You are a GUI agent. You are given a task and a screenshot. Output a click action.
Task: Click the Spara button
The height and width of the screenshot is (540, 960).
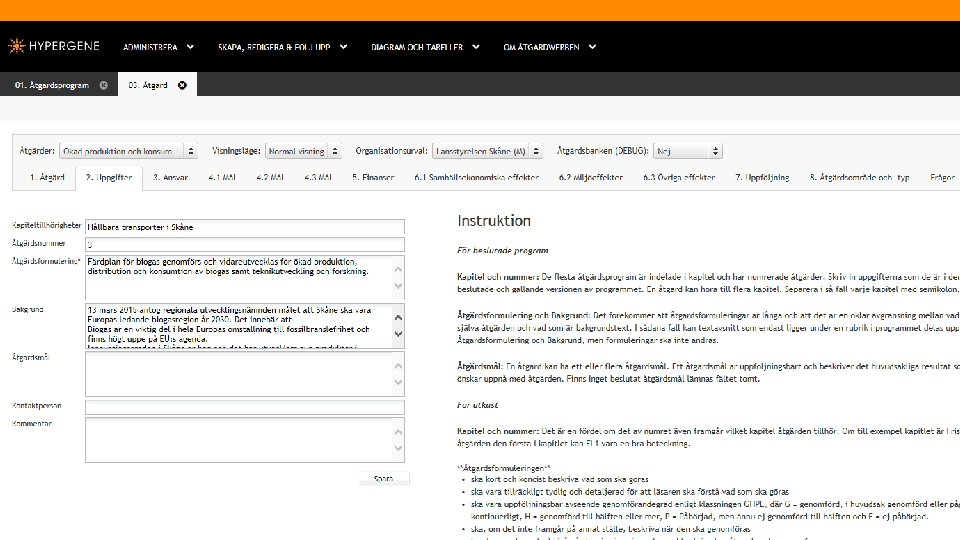point(383,479)
